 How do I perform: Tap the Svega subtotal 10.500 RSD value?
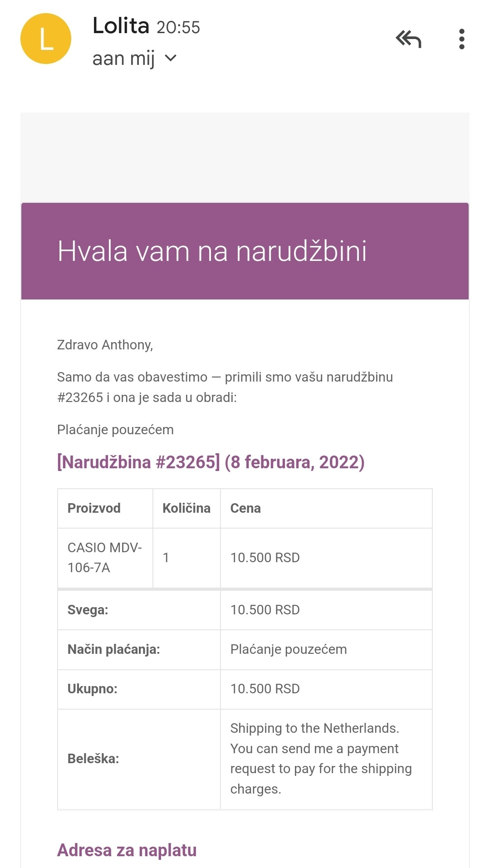(265, 610)
